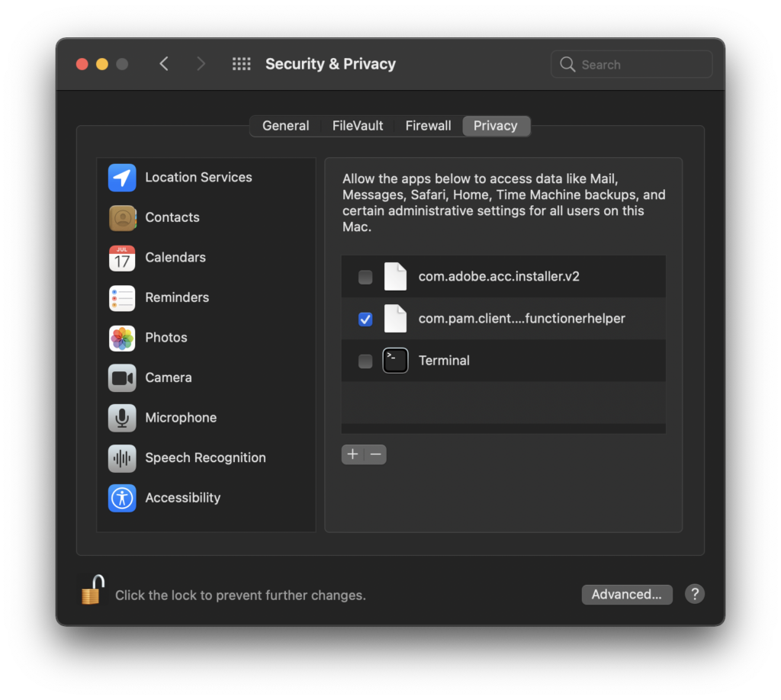Select Camera in the privacy list
781x700 pixels.
pos(169,377)
